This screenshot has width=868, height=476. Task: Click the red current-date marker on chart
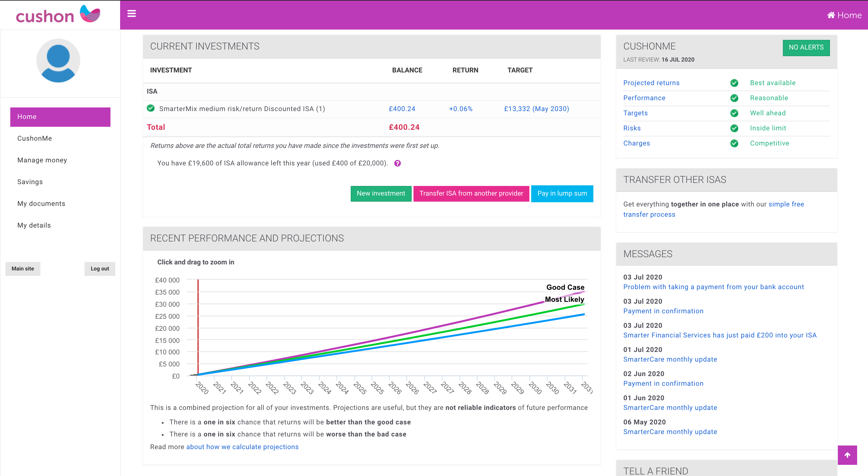coord(198,327)
